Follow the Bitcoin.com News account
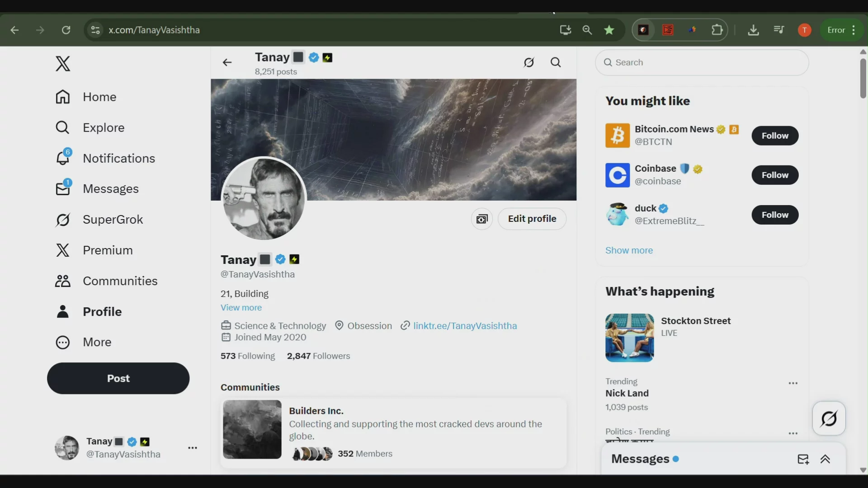The height and width of the screenshot is (488, 868). tap(774, 136)
